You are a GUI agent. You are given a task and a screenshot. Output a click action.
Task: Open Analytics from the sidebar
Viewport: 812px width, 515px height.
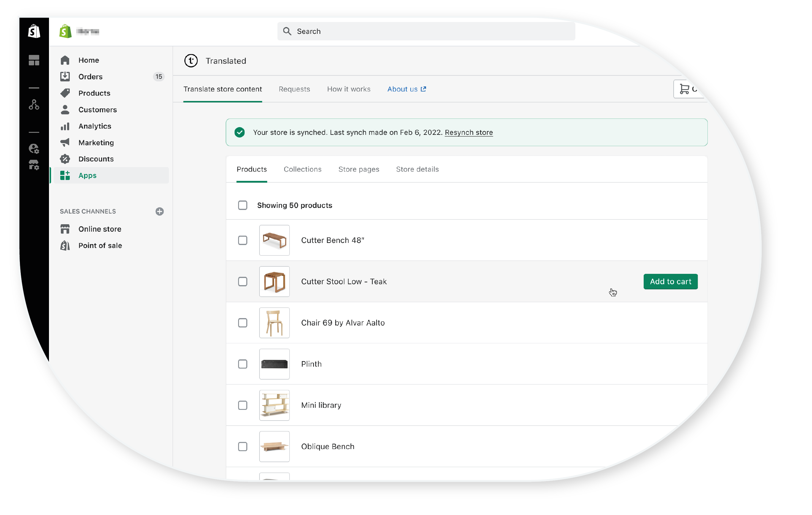95,126
